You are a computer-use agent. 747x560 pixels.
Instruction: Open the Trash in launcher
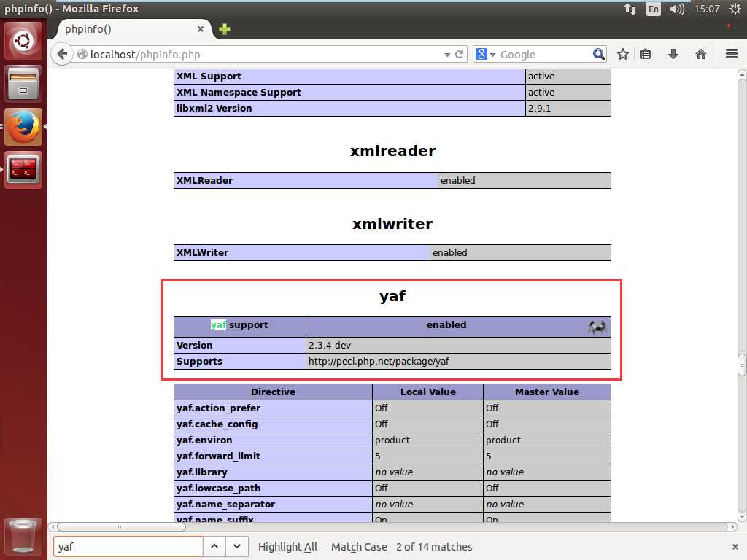coord(23,536)
